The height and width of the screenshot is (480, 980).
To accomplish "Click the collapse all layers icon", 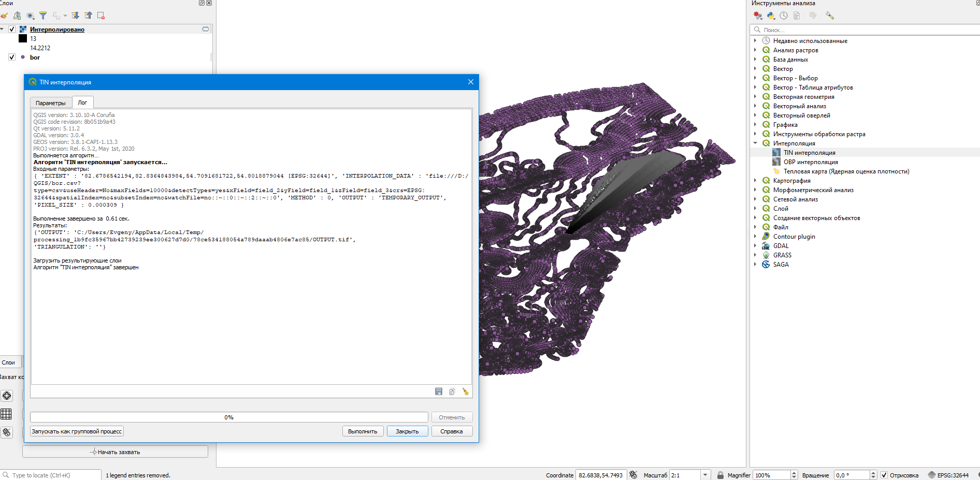I will click(89, 16).
